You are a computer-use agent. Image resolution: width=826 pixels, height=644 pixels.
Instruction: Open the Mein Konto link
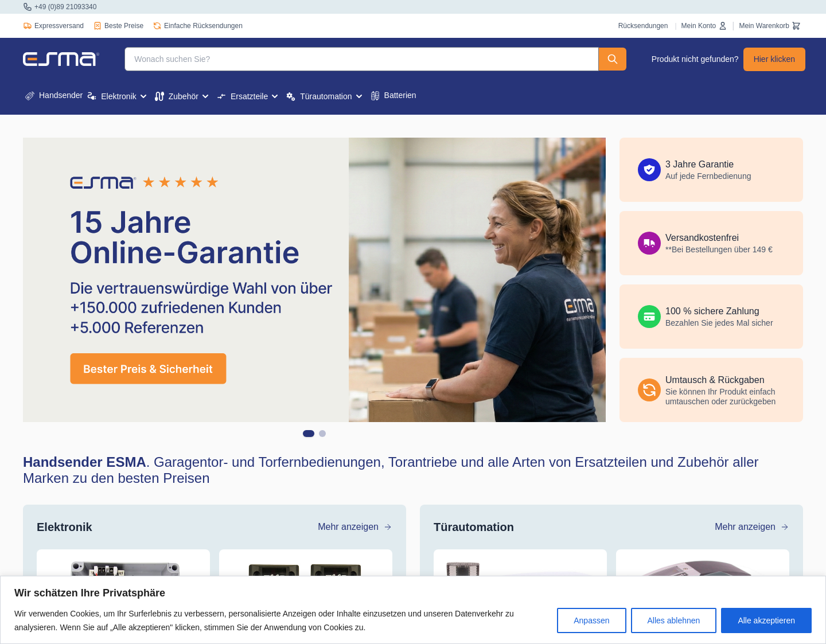point(704,26)
